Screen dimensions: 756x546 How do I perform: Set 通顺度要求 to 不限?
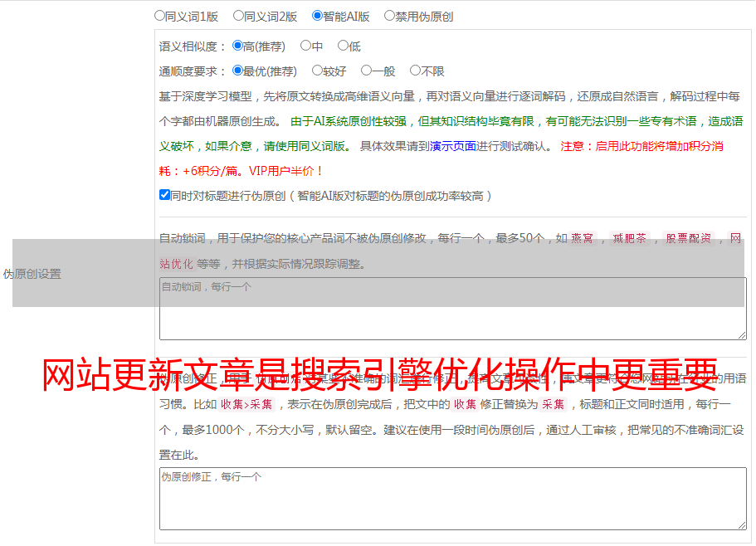(415, 71)
